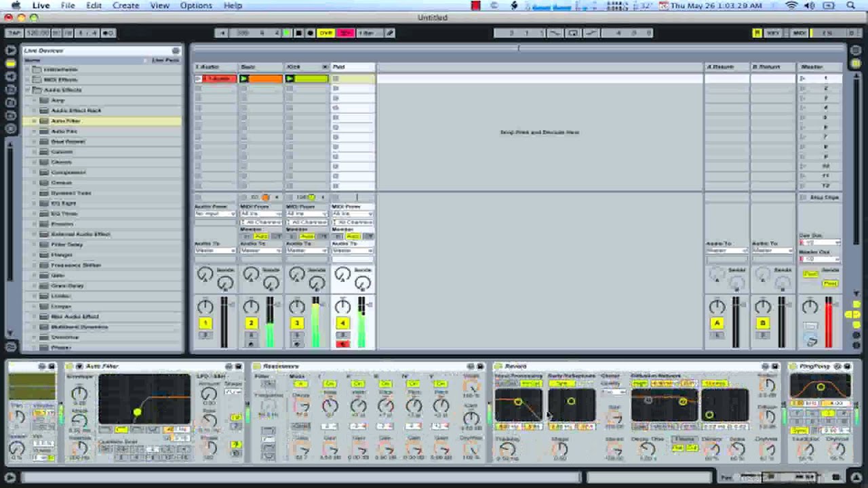Start playback with the transport Play button
This screenshot has width=868, height=488.
[x=288, y=33]
